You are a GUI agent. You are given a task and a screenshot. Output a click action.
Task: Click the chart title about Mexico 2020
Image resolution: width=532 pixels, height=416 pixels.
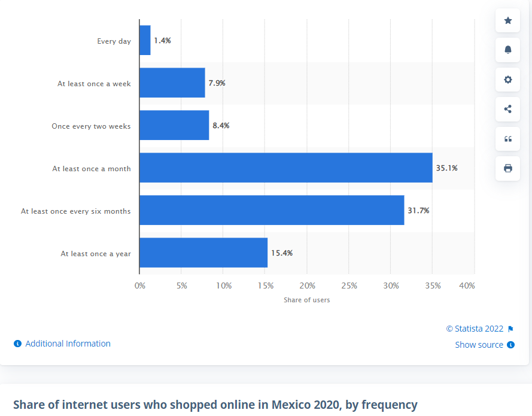[x=215, y=405]
